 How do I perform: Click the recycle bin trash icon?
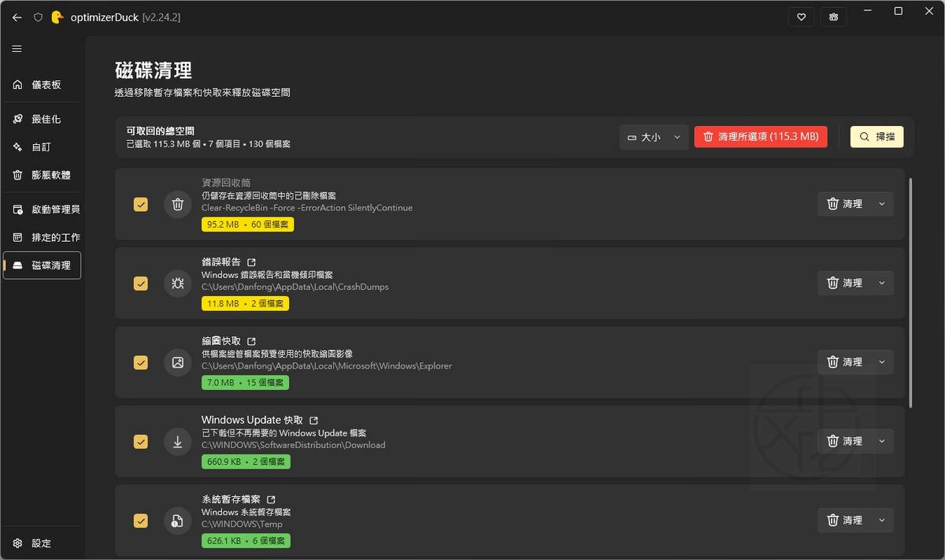[x=178, y=204]
